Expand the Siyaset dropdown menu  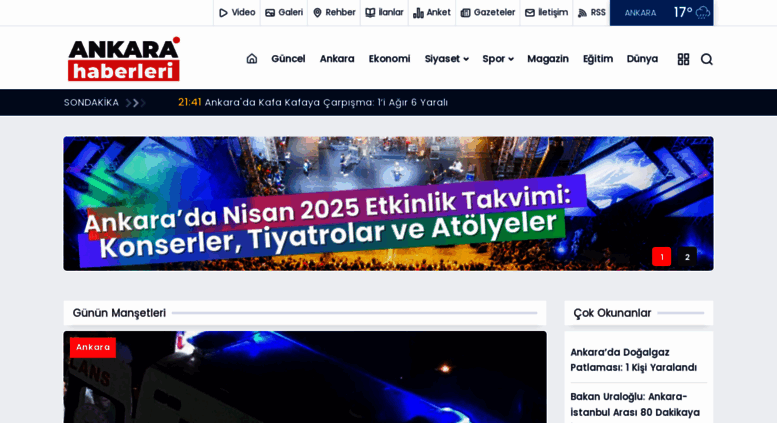click(x=446, y=59)
